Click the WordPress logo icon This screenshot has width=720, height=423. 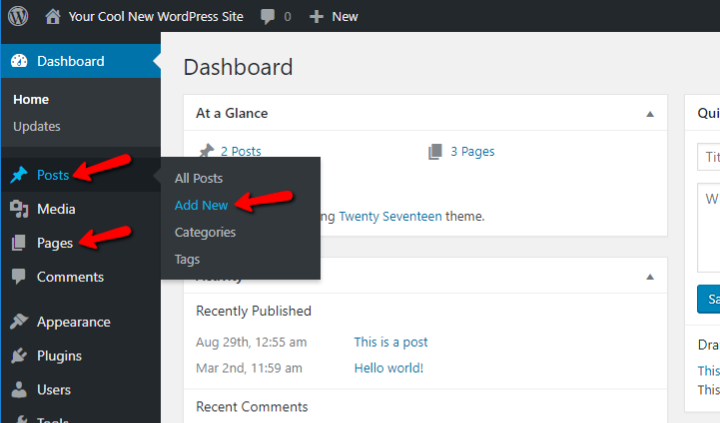pyautogui.click(x=18, y=16)
